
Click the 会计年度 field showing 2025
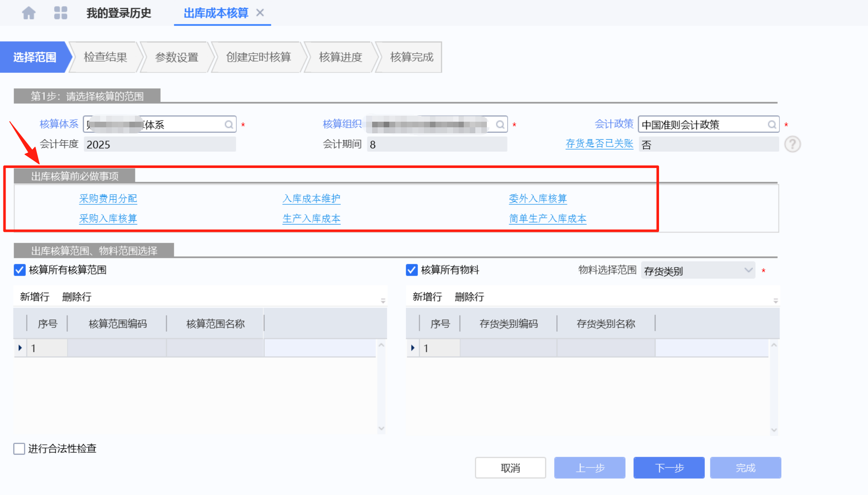pyautogui.click(x=159, y=145)
